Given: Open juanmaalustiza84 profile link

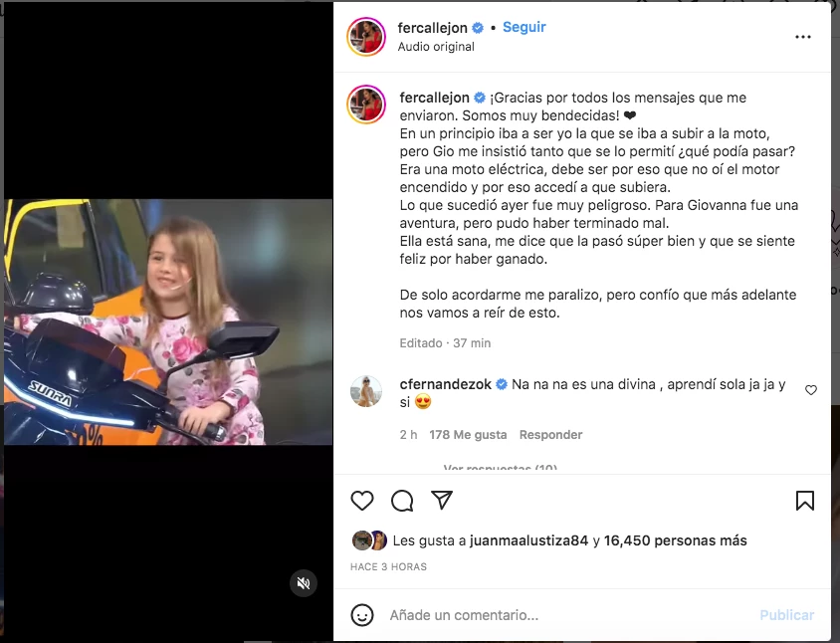Looking at the screenshot, I should 528,540.
